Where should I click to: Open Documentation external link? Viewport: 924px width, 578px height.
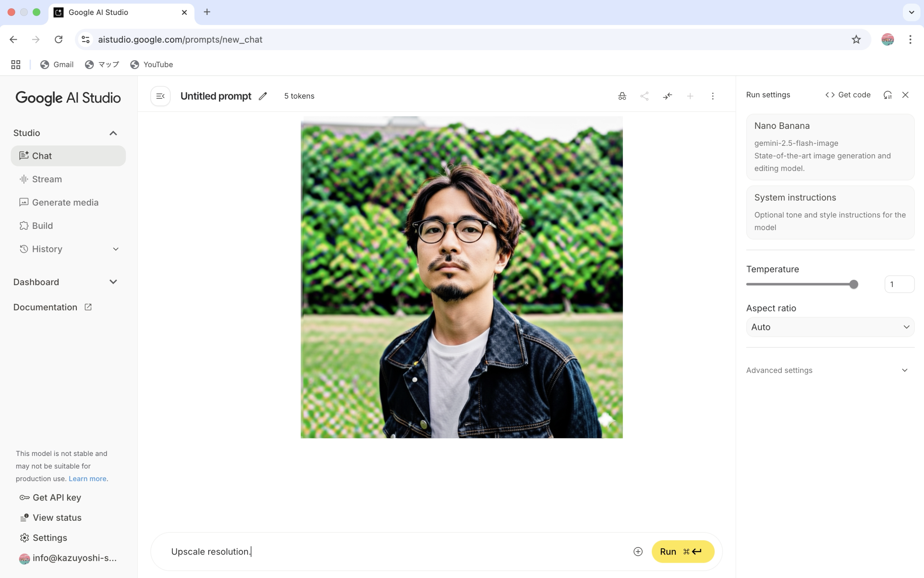click(52, 307)
